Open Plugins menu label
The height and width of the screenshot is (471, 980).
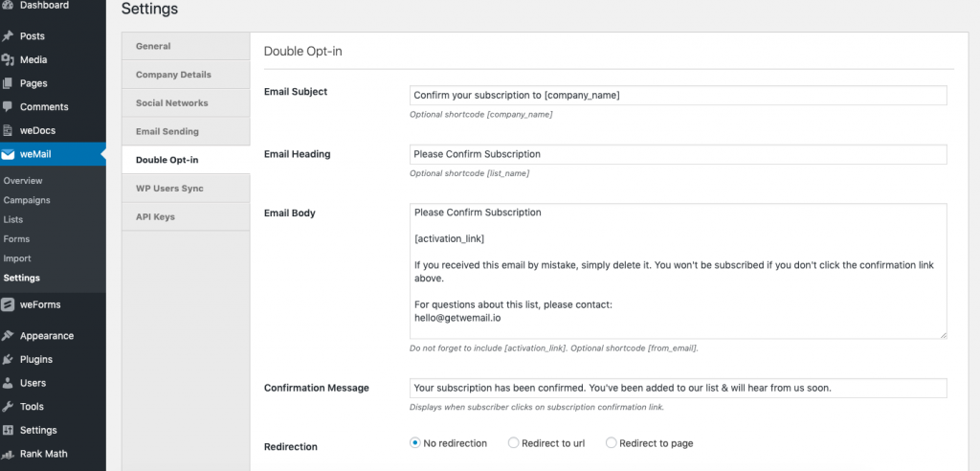pyautogui.click(x=36, y=360)
